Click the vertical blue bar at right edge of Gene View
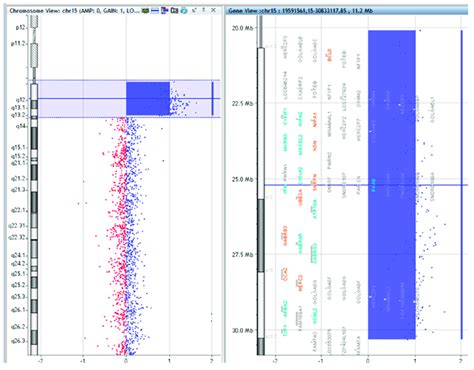Screen dimensions: 474x370 tap(462, 185)
